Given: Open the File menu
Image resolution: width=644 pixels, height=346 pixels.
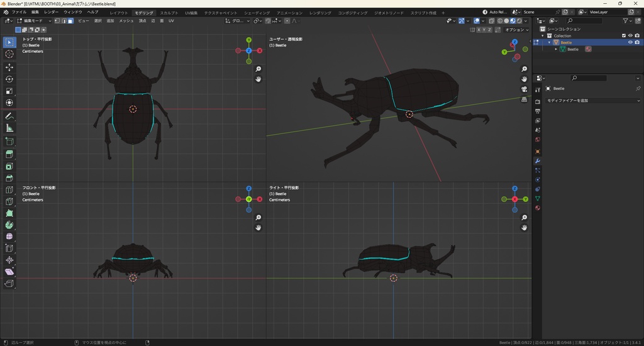Looking at the screenshot, I should pyautogui.click(x=19, y=13).
